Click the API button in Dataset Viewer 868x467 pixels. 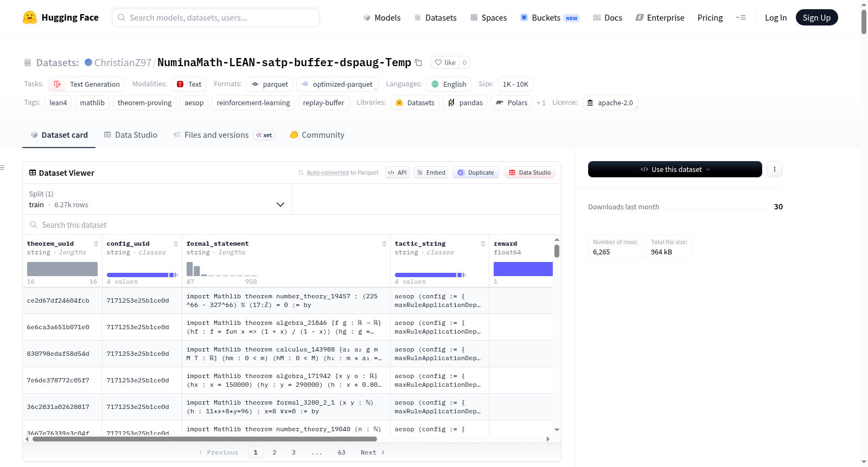(397, 172)
